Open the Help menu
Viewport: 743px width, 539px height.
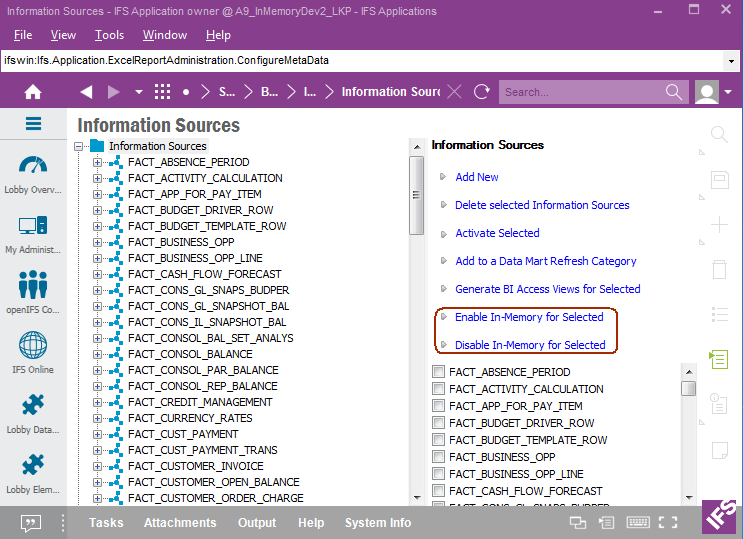click(x=218, y=35)
